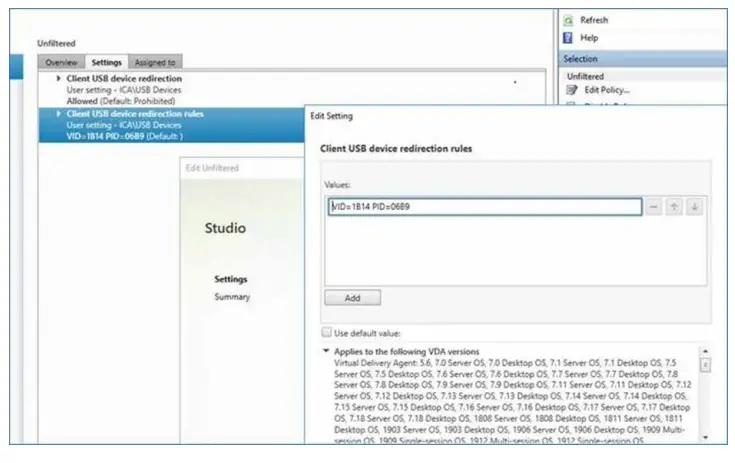Click the Unfiltered label in actions pane
Viewport: 735px width, 463px height.
click(585, 76)
